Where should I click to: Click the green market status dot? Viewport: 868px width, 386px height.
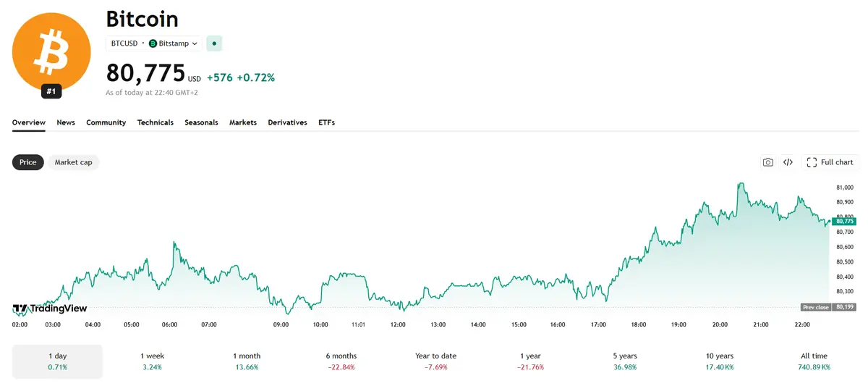point(214,43)
